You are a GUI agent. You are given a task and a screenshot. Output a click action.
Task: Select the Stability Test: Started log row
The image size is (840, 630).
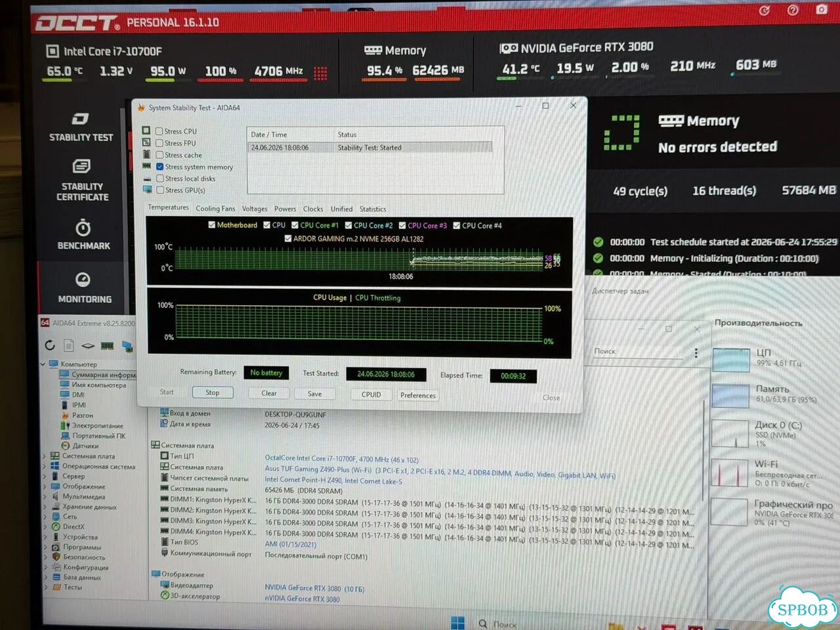371,148
